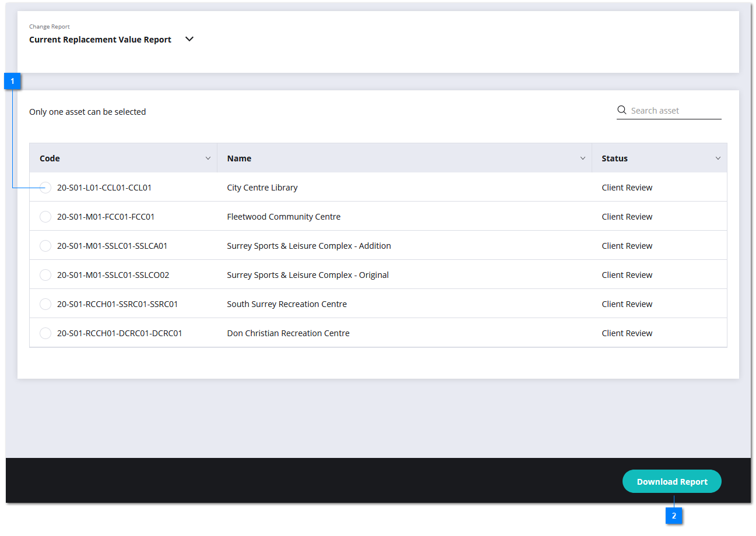The width and height of the screenshot is (756, 536).
Task: Click South Surrey Recreation Centre name
Action: tap(287, 304)
